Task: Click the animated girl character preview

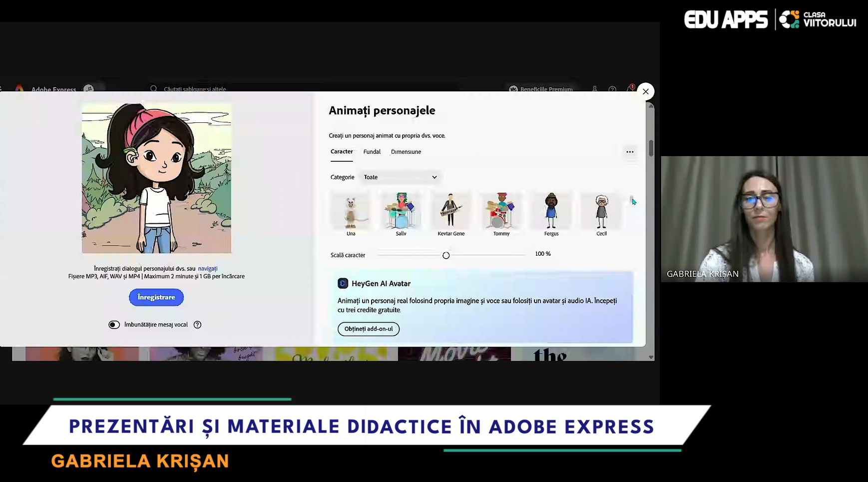Action: point(157,178)
